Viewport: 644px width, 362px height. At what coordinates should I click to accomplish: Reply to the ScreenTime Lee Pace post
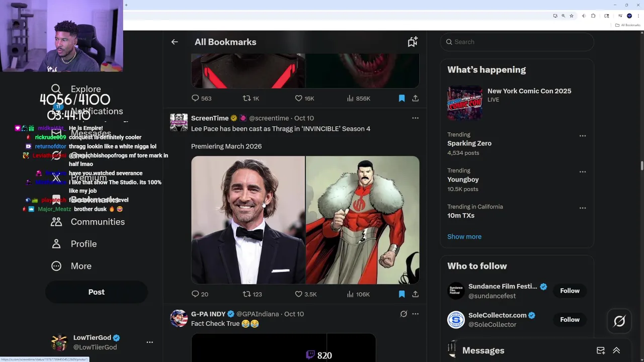coord(196,294)
